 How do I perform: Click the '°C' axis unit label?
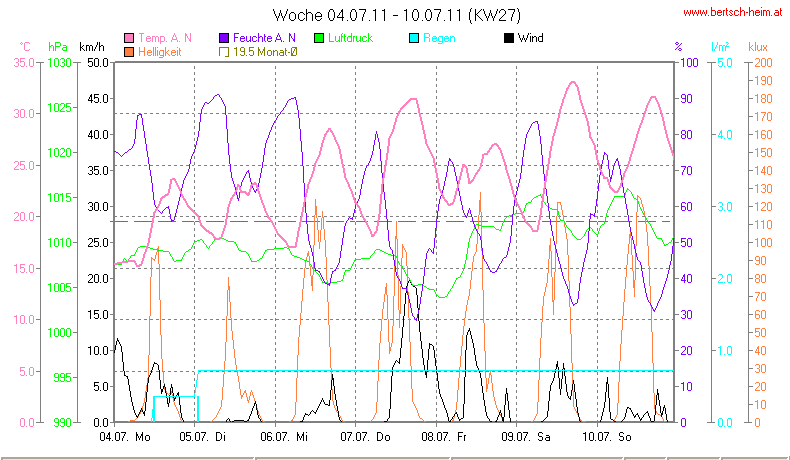[25, 47]
